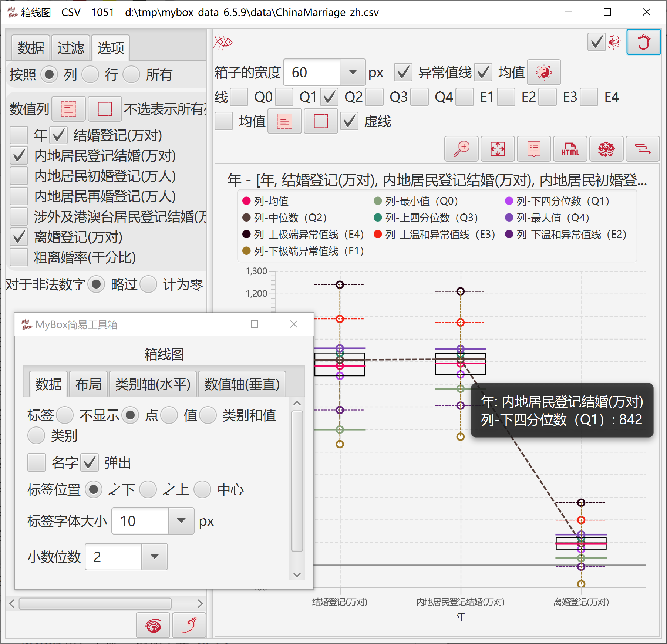Enable the E4 line checkbox
667x644 pixels.
(589, 97)
